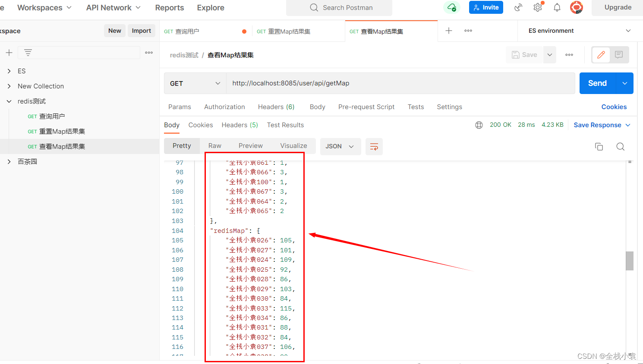Screen dimensions: 643x364
Task: Open sidebar more options ellipsis
Action: pyautogui.click(x=149, y=53)
